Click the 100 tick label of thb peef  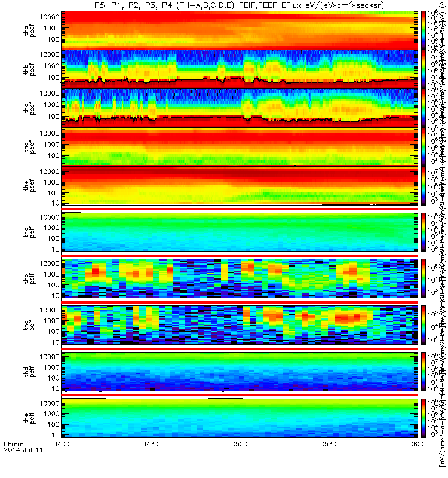[x=54, y=78]
